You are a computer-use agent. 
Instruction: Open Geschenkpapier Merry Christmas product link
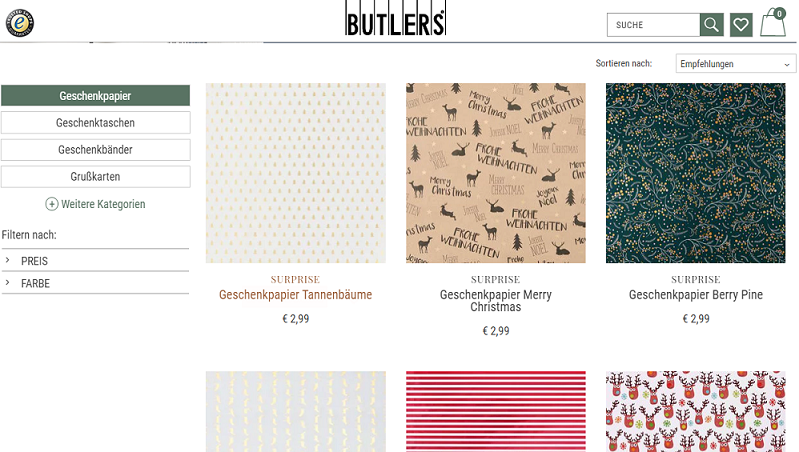pos(496,301)
